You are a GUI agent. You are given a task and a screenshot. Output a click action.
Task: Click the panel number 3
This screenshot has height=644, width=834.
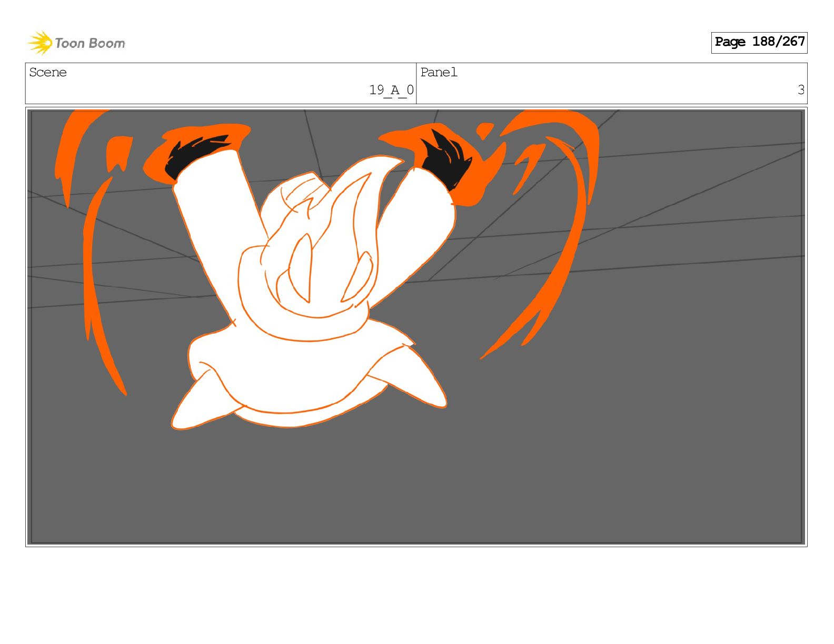801,90
